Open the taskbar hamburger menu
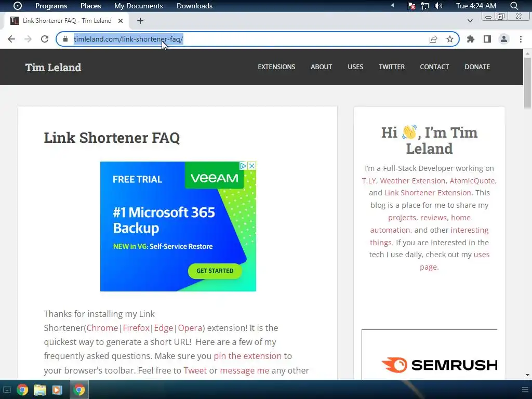Screen dimensions: 532x399 coord(525,390)
